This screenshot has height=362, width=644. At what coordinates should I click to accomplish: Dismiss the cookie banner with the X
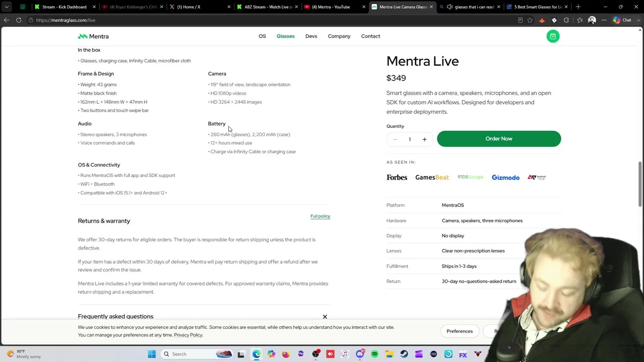(325, 317)
